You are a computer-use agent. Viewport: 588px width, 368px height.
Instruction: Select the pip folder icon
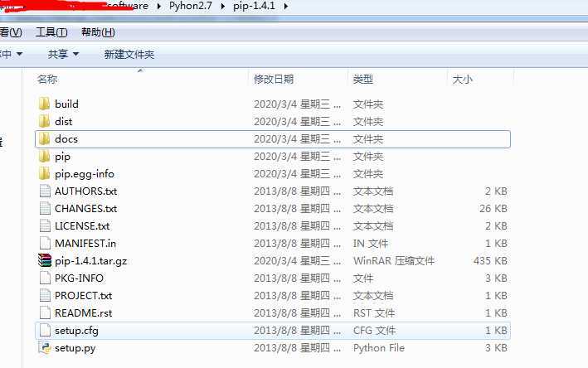44,157
